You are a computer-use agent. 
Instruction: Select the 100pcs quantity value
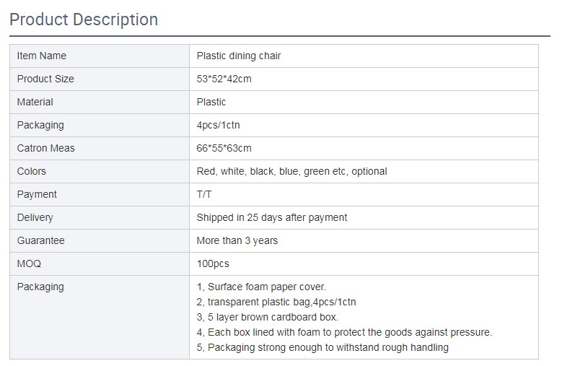coord(213,263)
